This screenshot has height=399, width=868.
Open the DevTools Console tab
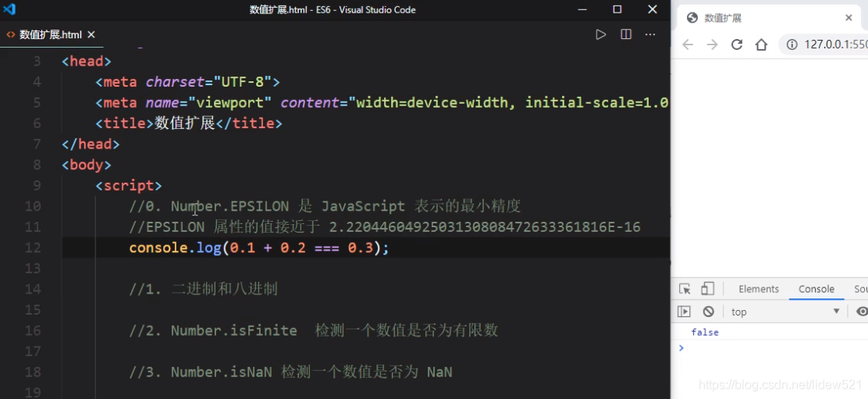[816, 289]
